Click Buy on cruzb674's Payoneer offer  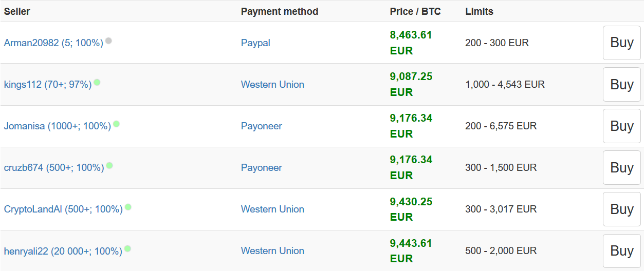[622, 168]
